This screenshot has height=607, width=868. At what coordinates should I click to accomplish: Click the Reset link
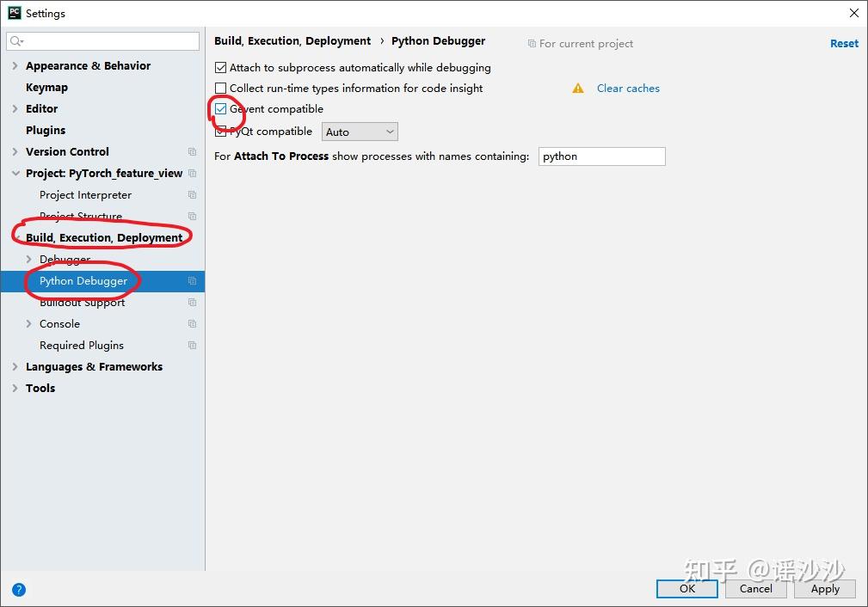844,43
